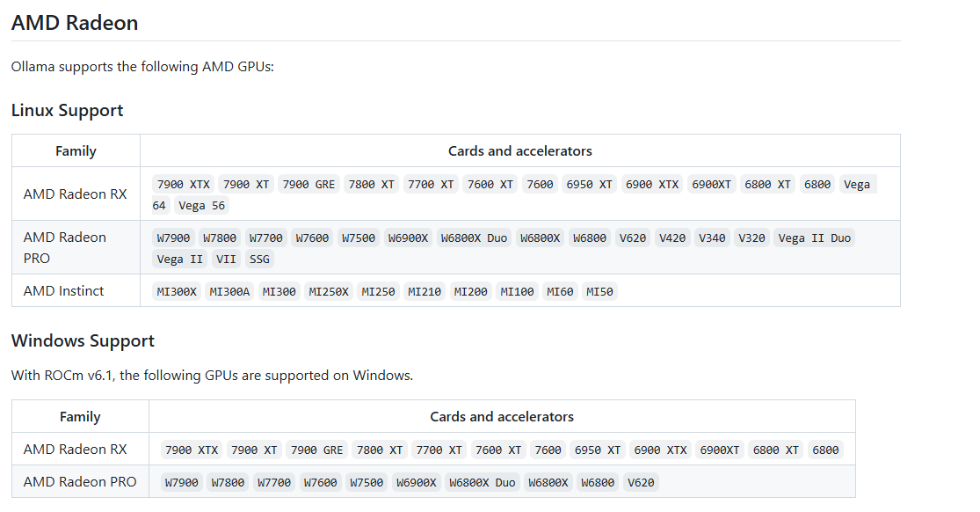Select AMD Radeon PRO row label in Windows table
Viewport: 980px width, 512px height.
click(x=80, y=482)
